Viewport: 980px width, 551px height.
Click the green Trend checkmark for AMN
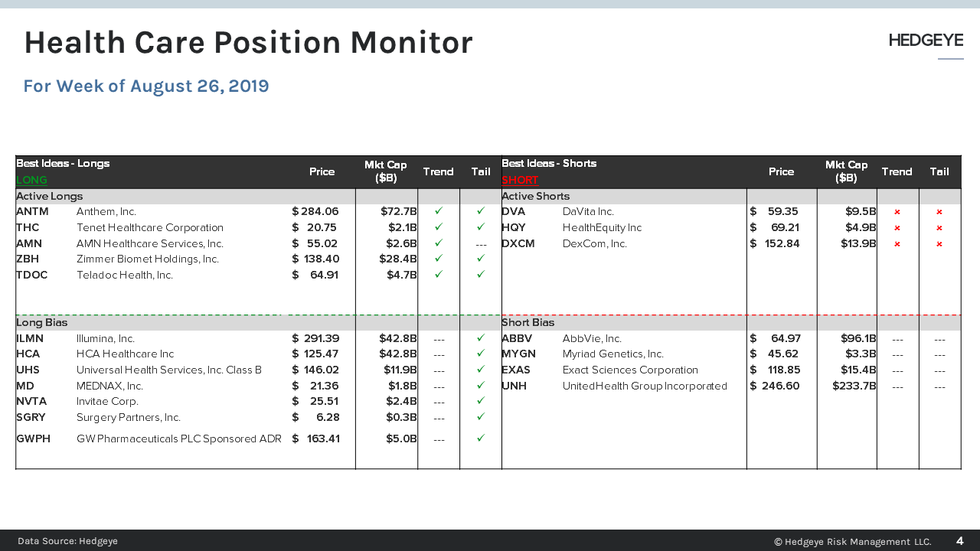[x=438, y=243]
